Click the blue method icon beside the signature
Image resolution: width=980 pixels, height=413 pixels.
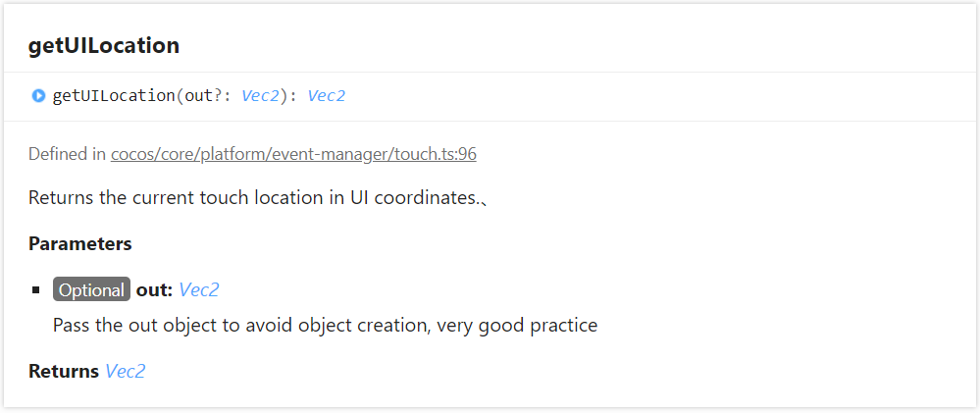click(x=38, y=96)
